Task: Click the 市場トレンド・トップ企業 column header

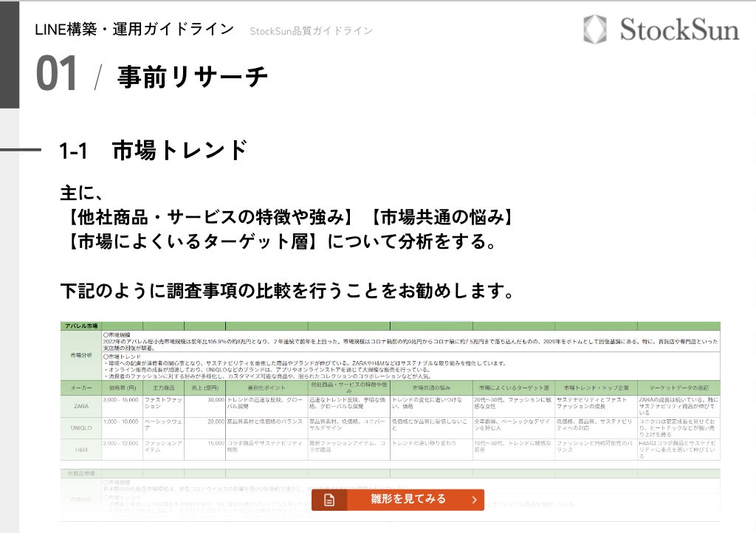Action: (x=596, y=388)
